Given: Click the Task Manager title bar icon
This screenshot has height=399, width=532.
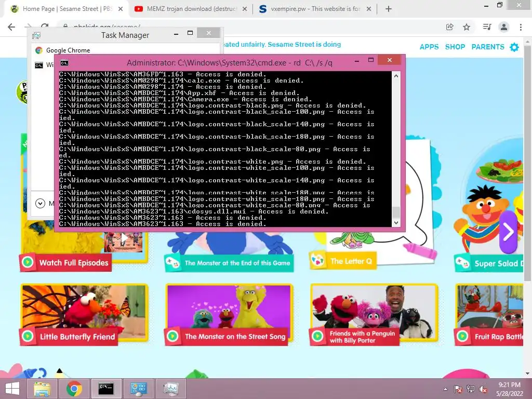Looking at the screenshot, I should pyautogui.click(x=36, y=35).
